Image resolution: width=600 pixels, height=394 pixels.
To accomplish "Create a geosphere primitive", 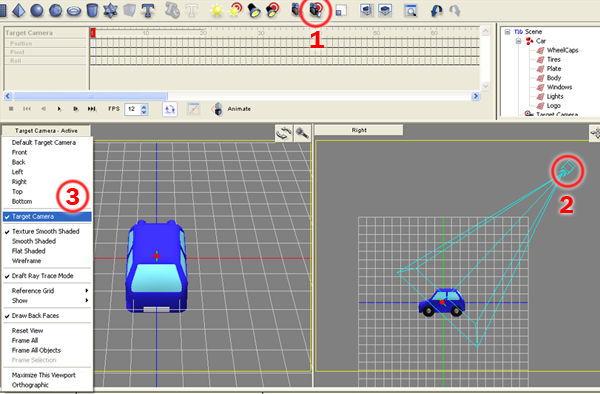I will coord(55,10).
